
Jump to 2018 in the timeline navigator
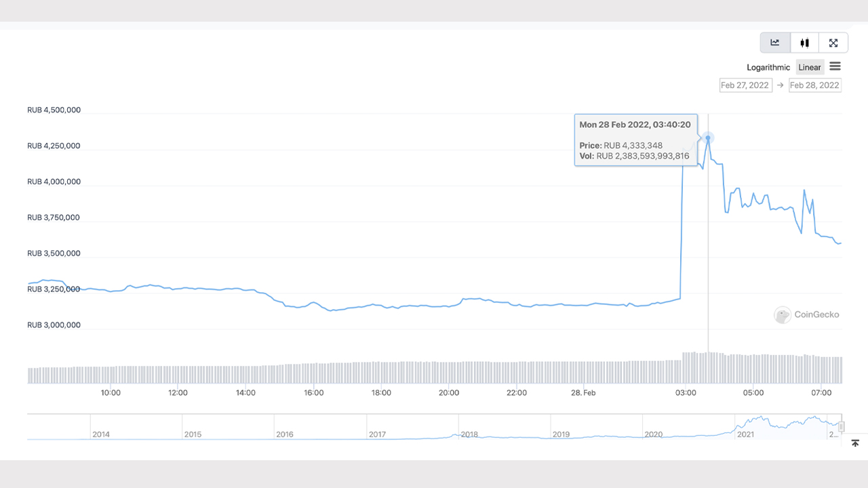(469, 434)
